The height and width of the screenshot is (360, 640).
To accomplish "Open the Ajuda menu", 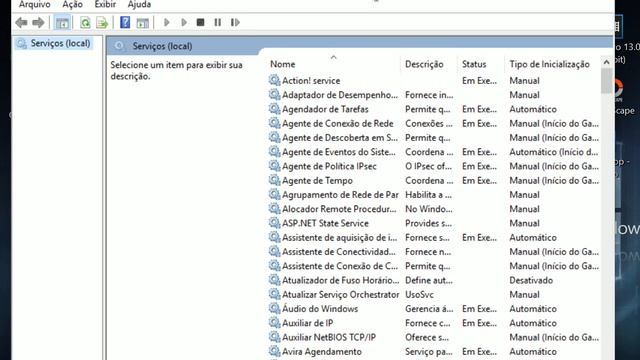I will click(139, 4).
